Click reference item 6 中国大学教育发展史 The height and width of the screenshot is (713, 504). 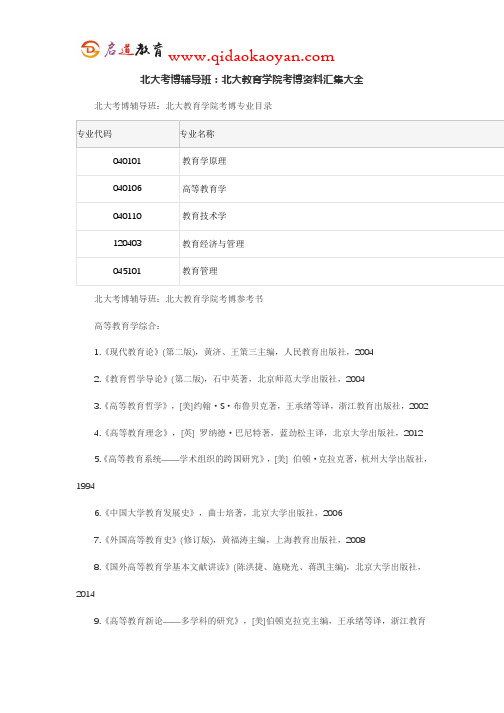[218, 513]
